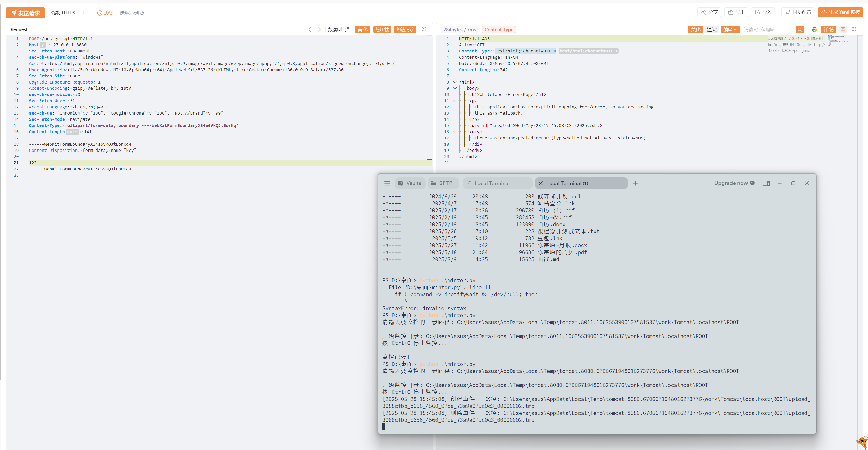Close the Local Terminal (1) tab
868x450 pixels.
coord(540,183)
